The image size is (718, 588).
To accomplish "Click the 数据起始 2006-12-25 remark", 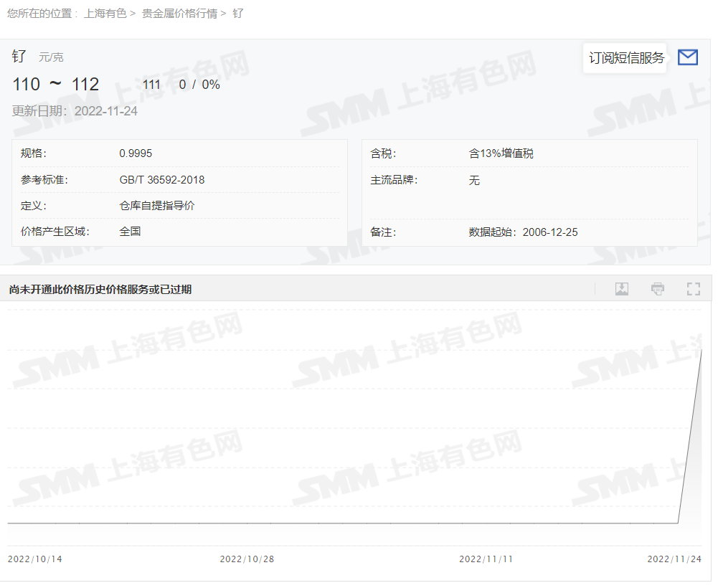I will coord(523,232).
